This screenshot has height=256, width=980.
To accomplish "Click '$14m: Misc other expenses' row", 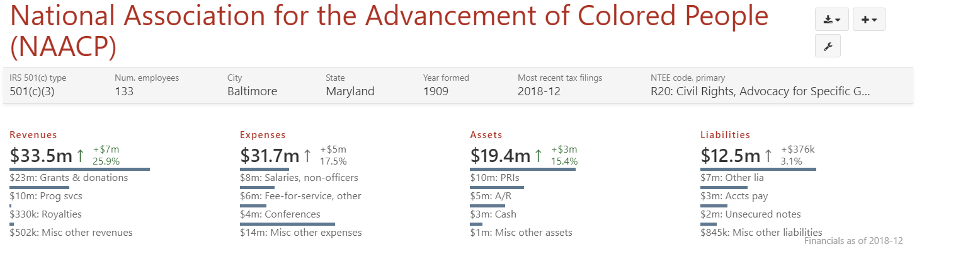I will (301, 233).
